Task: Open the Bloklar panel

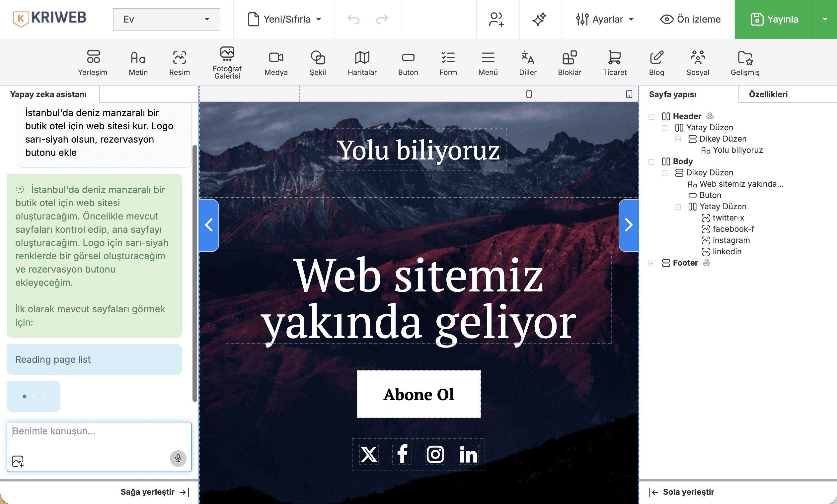Action: pos(569,62)
